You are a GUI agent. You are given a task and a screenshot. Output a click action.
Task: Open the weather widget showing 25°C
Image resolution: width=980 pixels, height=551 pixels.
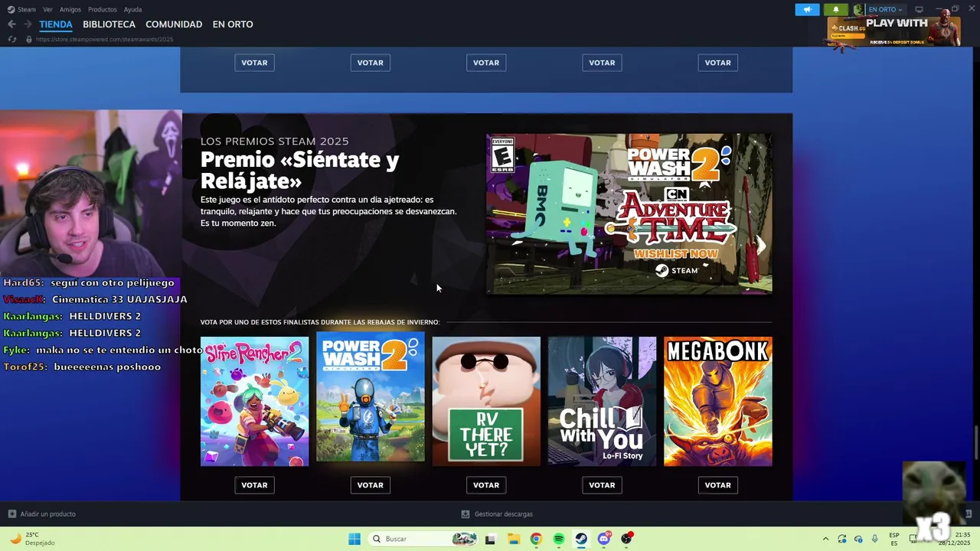point(32,539)
